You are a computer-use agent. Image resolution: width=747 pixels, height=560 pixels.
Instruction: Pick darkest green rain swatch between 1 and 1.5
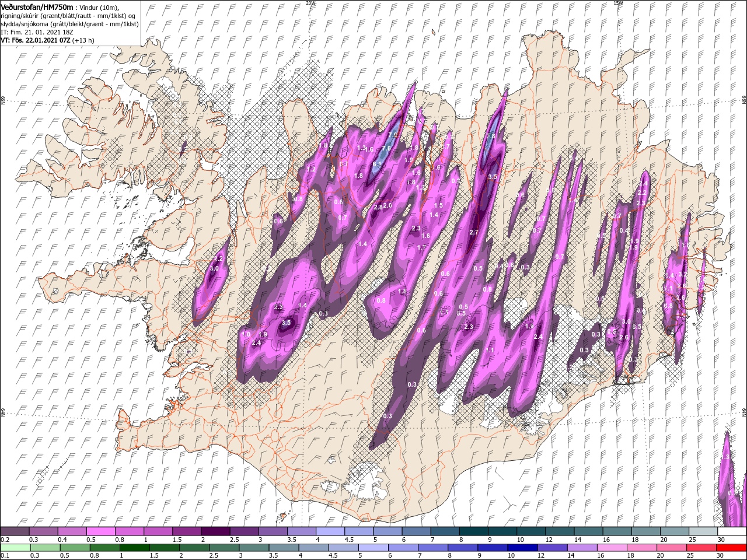(x=134, y=548)
